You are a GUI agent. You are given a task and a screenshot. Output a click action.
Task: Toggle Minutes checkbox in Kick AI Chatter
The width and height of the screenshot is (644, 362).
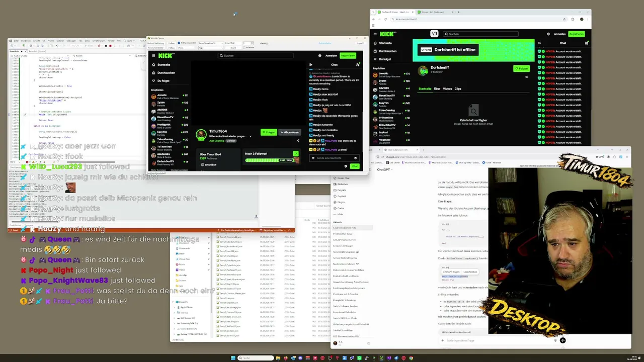pos(245,47)
